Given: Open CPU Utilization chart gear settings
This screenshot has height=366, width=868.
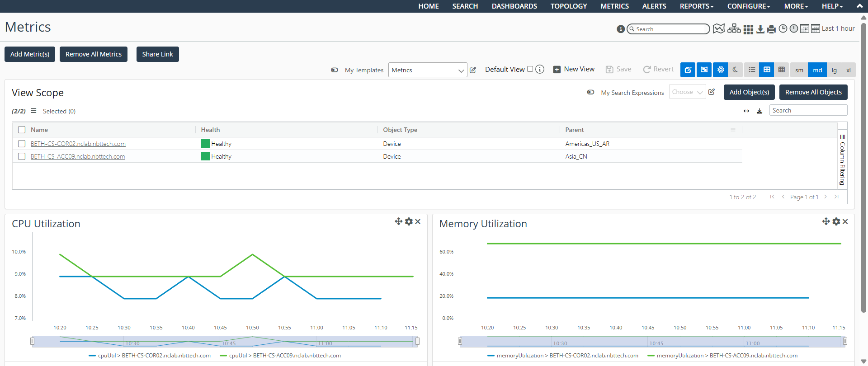Looking at the screenshot, I should click(409, 221).
